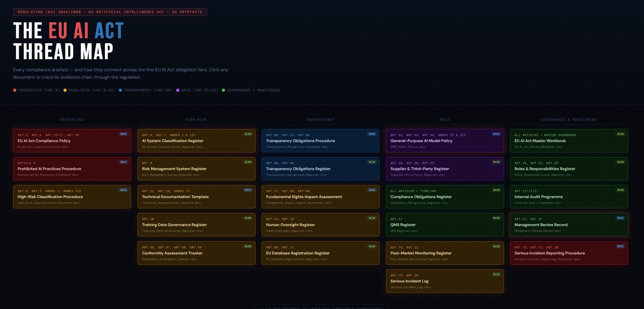
Task: Click XLSX badge on Supplier & Third-Party Register
Action: (497, 162)
